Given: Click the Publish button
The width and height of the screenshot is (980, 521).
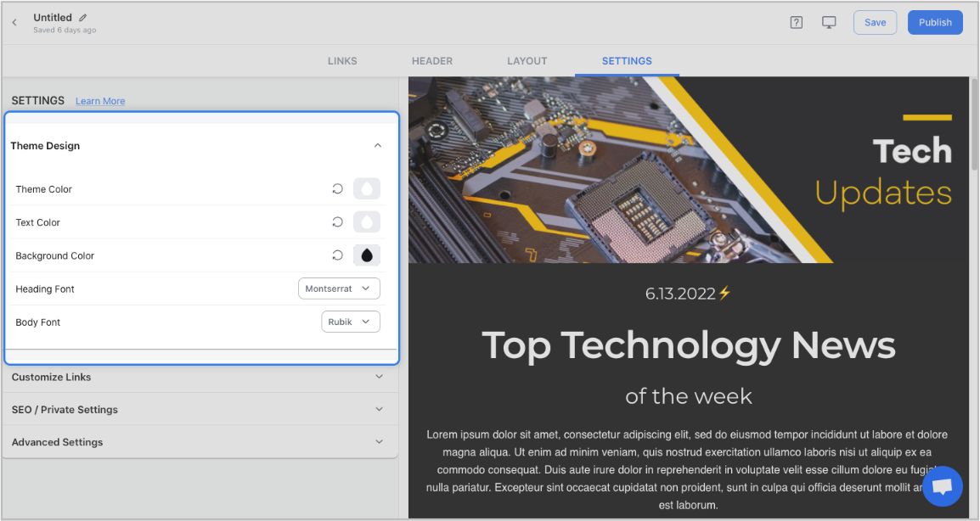Looking at the screenshot, I should [935, 23].
